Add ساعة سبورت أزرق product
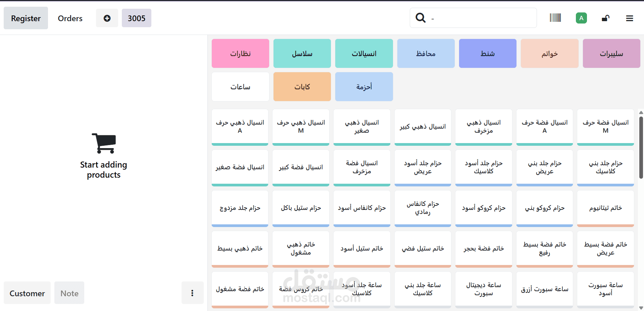Viewport: 644px width, 311px height. (544, 289)
